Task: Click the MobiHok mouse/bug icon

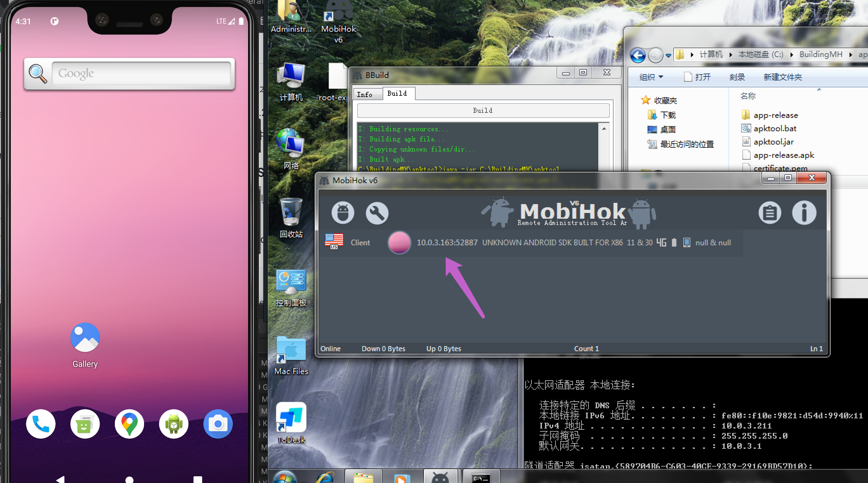Action: (x=343, y=212)
